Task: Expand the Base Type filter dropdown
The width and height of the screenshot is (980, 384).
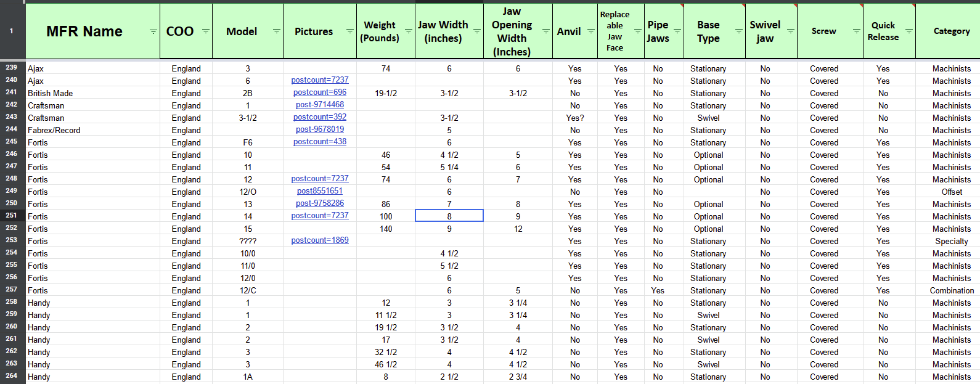Action: point(738,31)
